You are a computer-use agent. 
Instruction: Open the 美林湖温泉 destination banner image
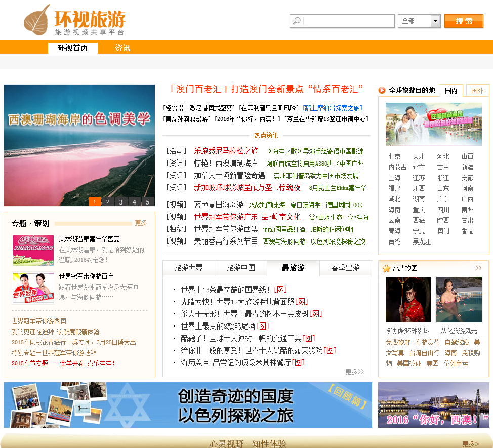pyautogui.click(x=434, y=124)
